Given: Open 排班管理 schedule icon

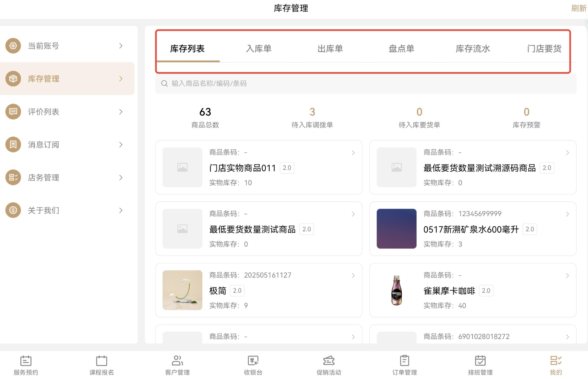Looking at the screenshot, I should [x=480, y=361].
